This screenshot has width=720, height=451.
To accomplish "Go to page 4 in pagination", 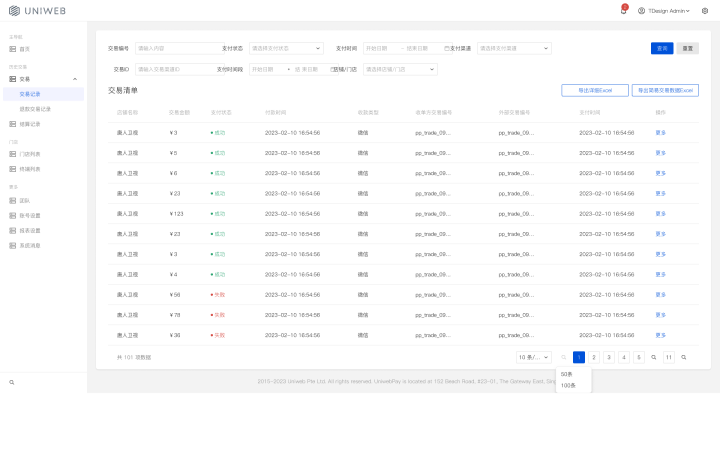I will tap(624, 357).
